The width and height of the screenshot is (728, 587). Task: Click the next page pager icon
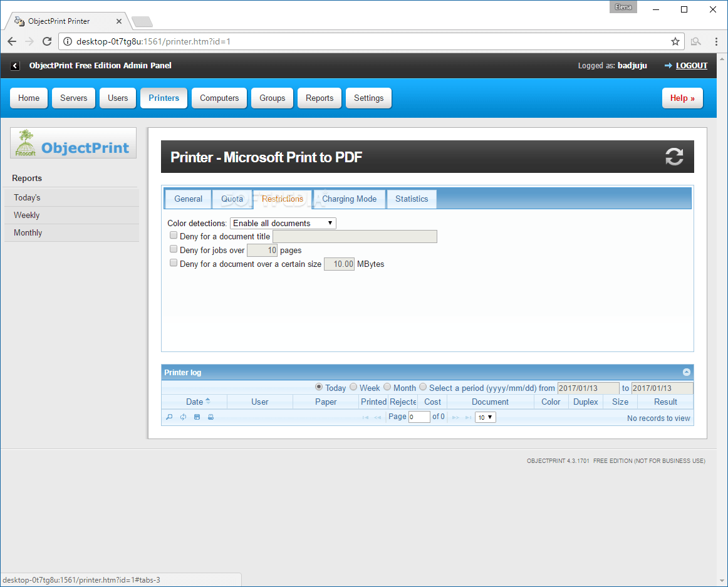point(455,417)
